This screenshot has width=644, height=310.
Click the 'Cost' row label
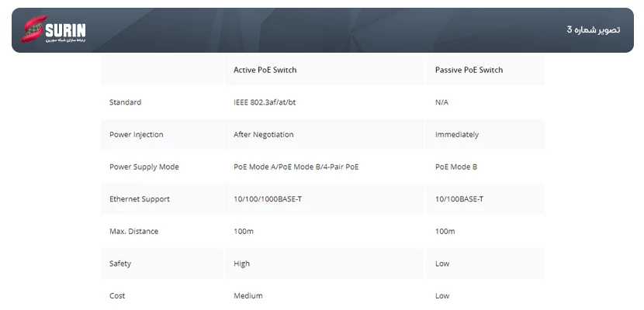tap(117, 295)
